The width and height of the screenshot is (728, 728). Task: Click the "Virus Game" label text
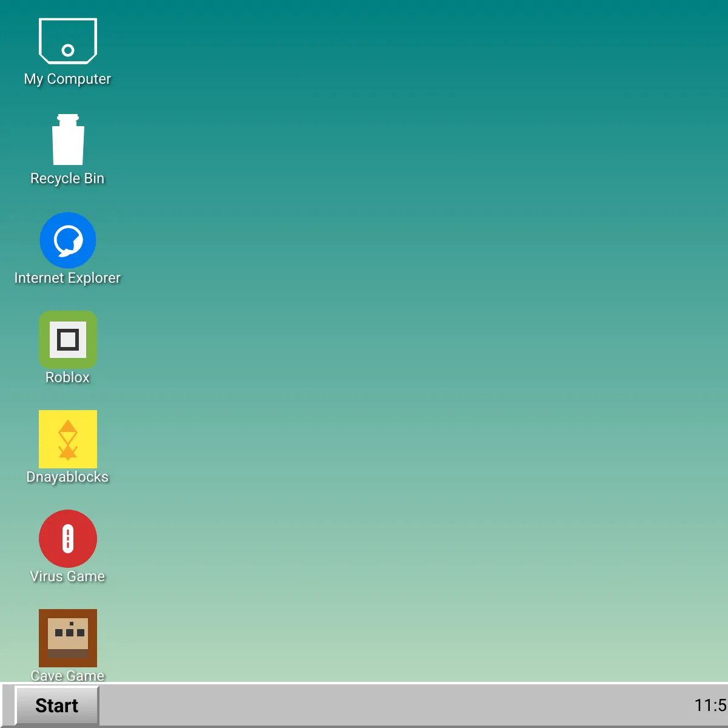(x=67, y=576)
